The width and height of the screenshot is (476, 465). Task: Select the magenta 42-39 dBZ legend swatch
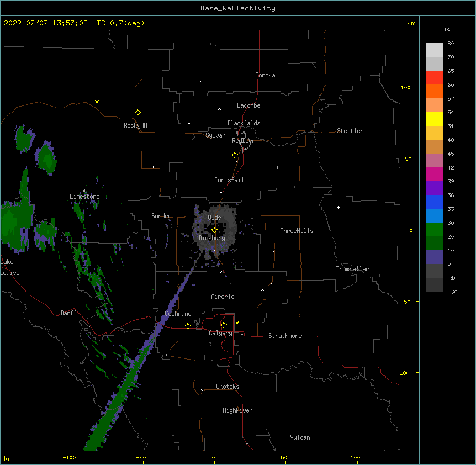point(434,174)
